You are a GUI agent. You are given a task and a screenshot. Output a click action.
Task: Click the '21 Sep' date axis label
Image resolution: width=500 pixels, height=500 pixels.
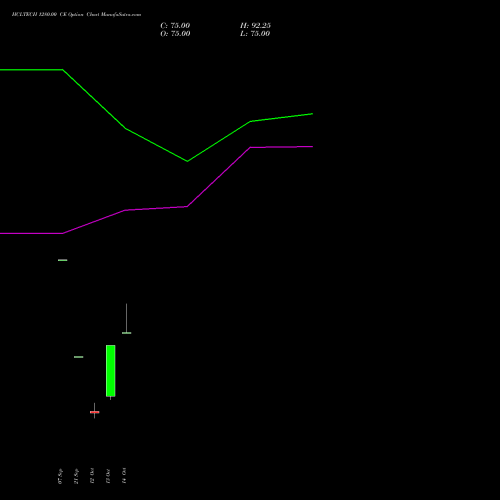tap(76, 476)
